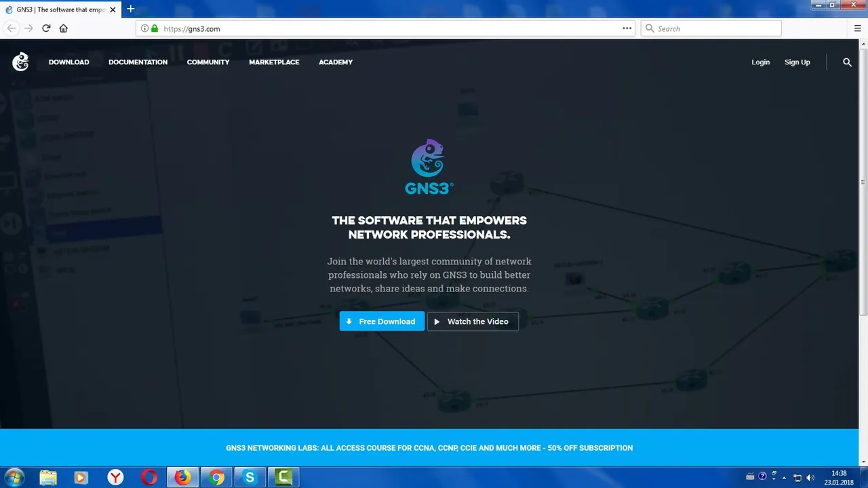Click the Watch the Video button

pos(473,321)
